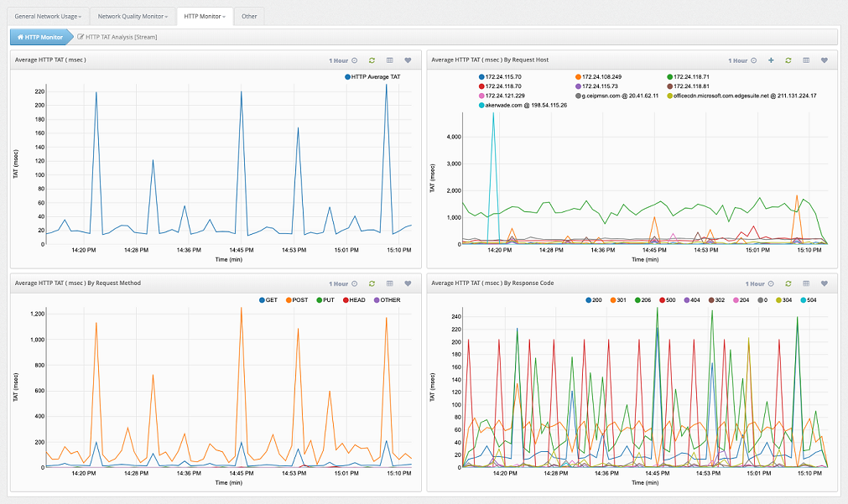Favorite the Average HTTP TAT panel with heart
The width and height of the screenshot is (848, 504).
click(408, 60)
